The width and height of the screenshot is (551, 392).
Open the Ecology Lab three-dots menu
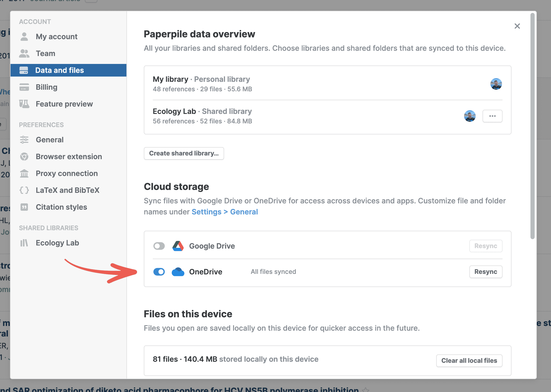[x=493, y=116]
